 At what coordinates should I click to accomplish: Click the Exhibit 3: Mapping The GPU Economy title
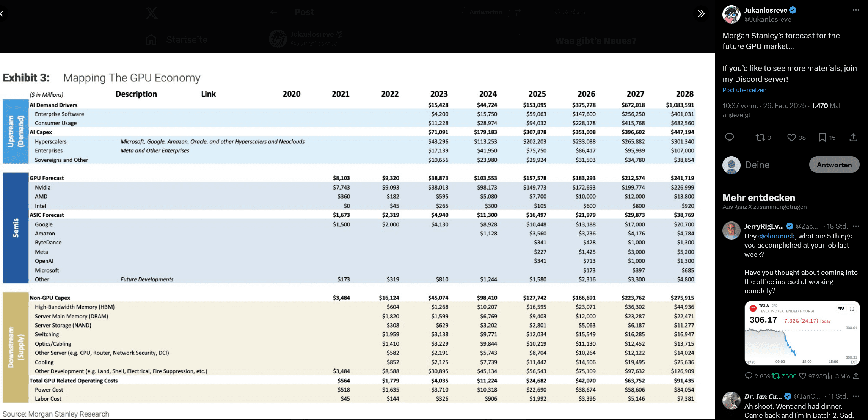click(x=101, y=78)
